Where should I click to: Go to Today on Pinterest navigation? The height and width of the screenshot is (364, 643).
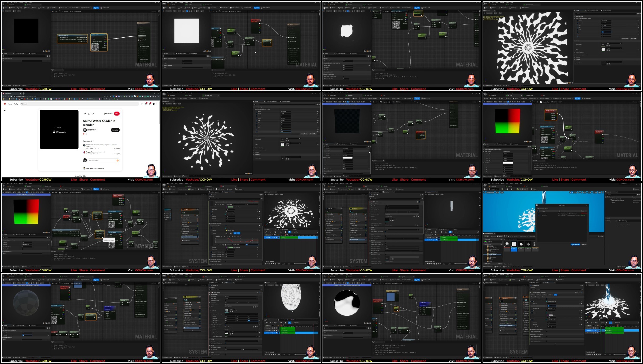[16, 104]
